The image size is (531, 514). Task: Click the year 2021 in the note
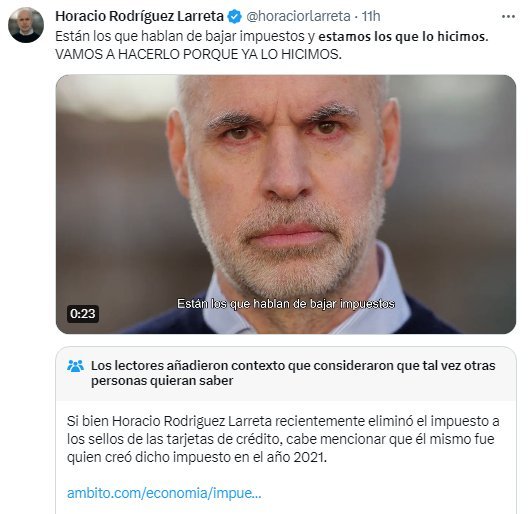click(309, 457)
